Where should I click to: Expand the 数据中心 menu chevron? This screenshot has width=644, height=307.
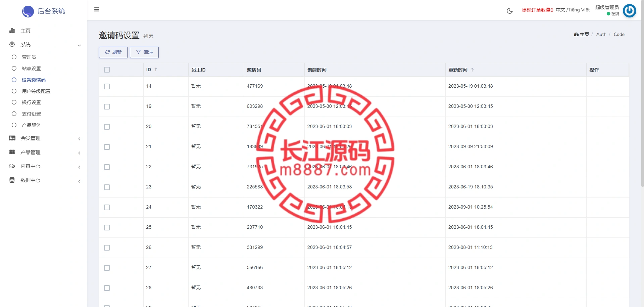click(80, 181)
